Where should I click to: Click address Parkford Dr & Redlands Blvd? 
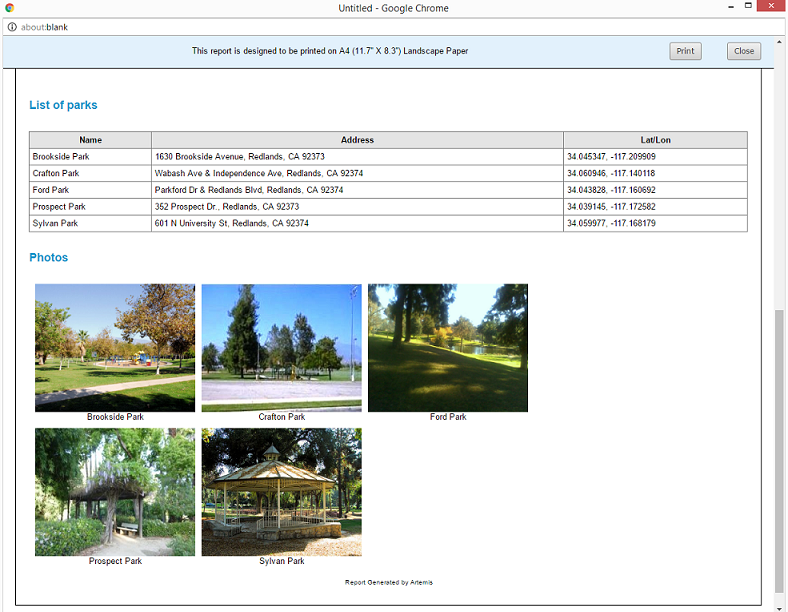[249, 190]
